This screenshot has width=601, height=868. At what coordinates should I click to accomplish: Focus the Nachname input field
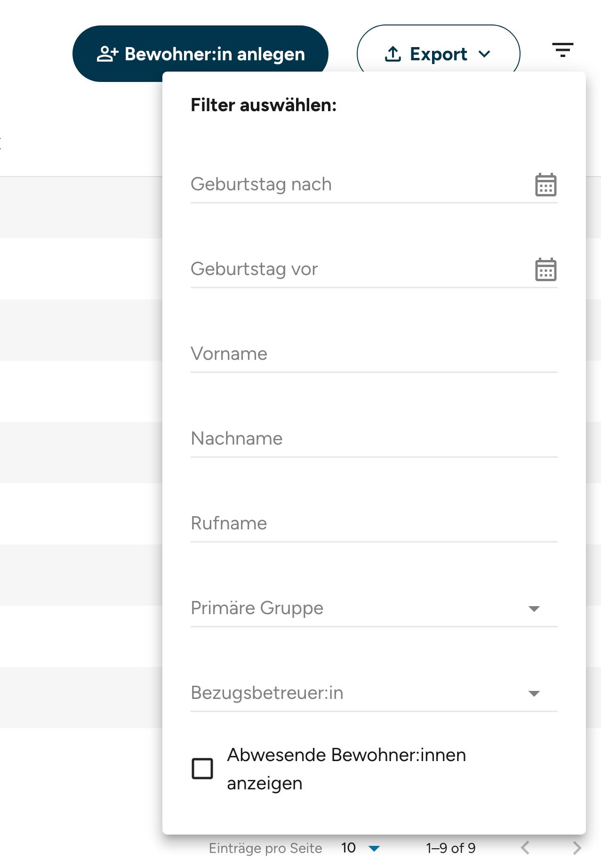point(374,438)
